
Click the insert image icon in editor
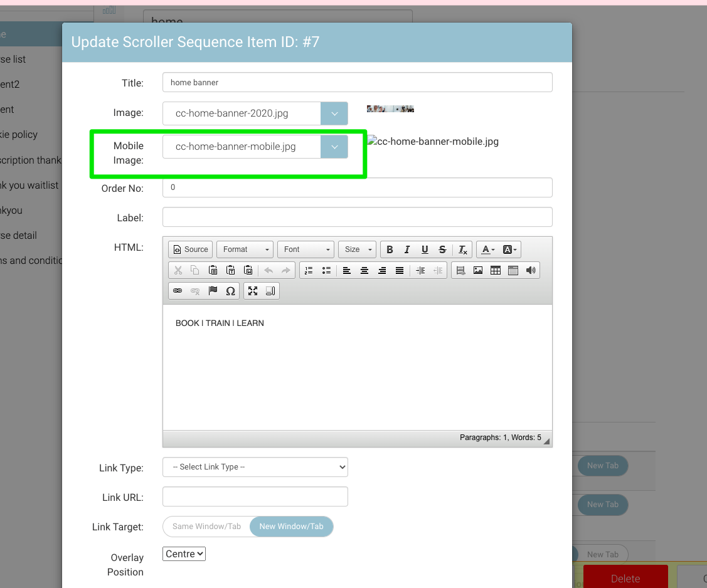coord(478,270)
